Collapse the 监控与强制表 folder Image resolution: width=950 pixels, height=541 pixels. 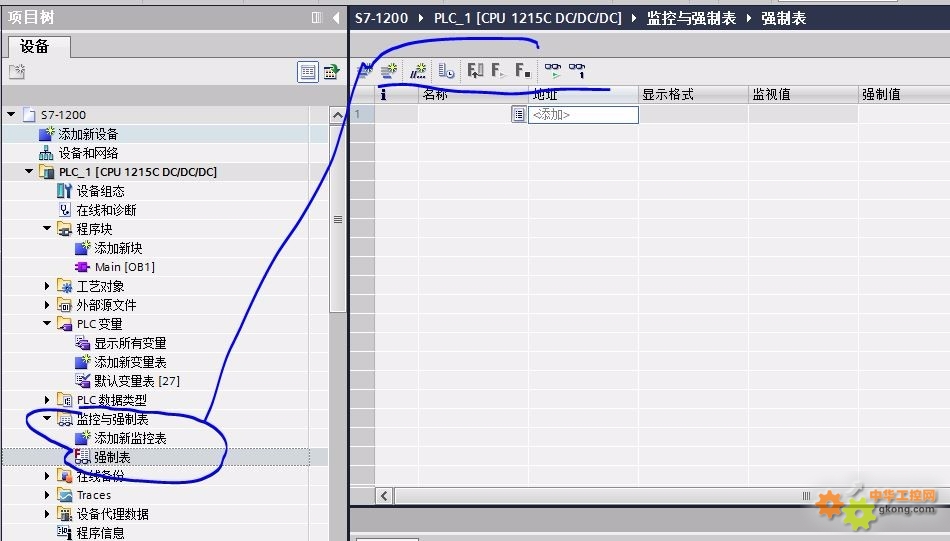(x=47, y=419)
